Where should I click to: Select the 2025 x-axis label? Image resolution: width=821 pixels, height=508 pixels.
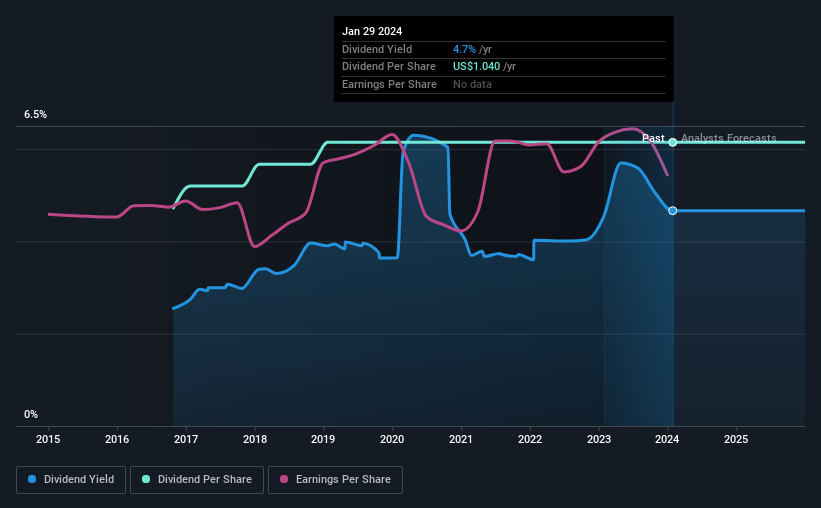[x=736, y=439]
